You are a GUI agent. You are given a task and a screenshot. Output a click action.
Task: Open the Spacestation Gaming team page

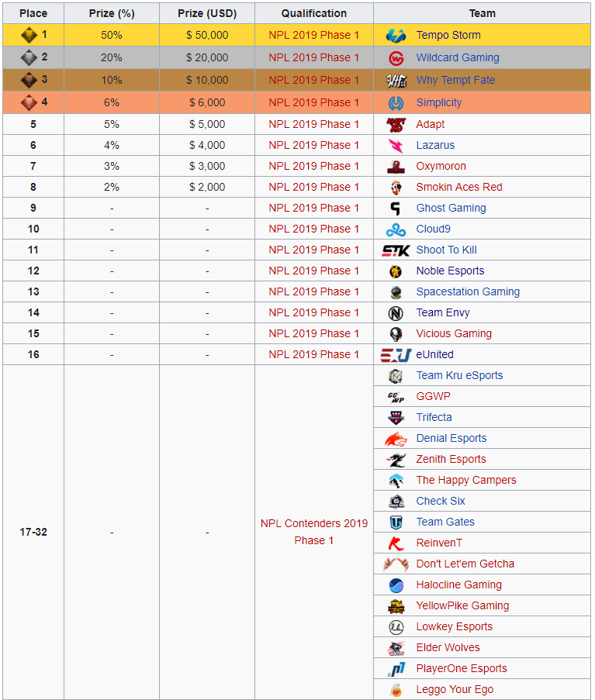click(468, 292)
